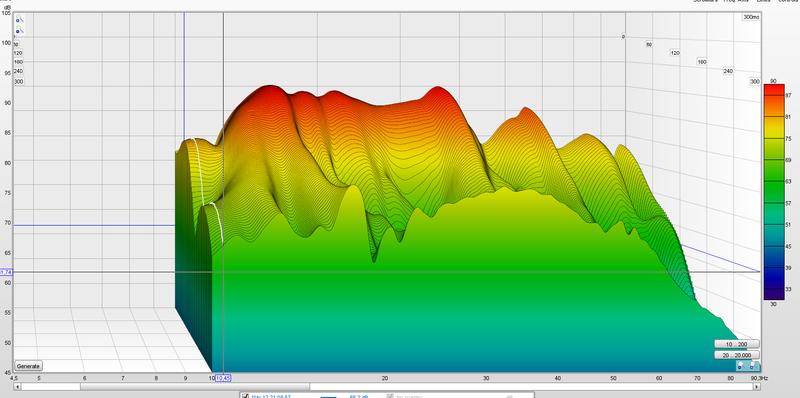Click the dB cursor value label on left axis

point(6,272)
